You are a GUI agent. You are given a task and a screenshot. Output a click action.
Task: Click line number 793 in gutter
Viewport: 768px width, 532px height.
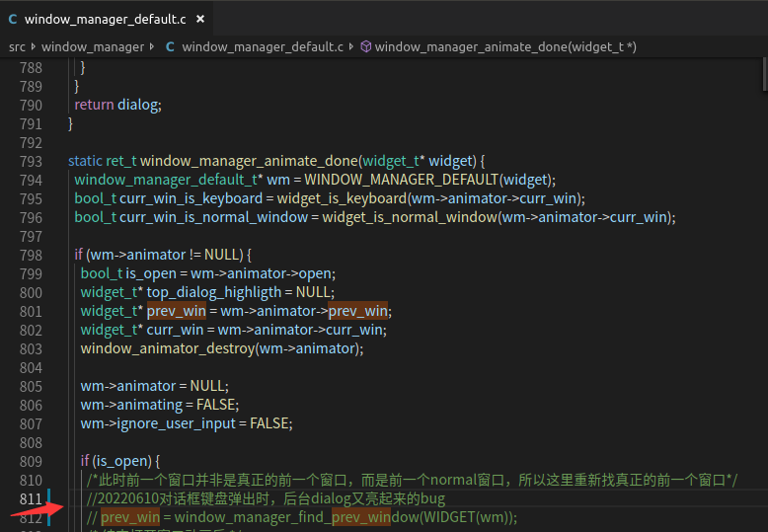(x=31, y=161)
